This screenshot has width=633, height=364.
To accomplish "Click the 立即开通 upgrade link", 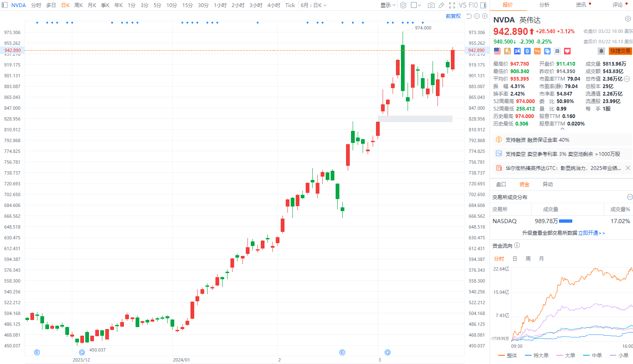I will [x=591, y=233].
